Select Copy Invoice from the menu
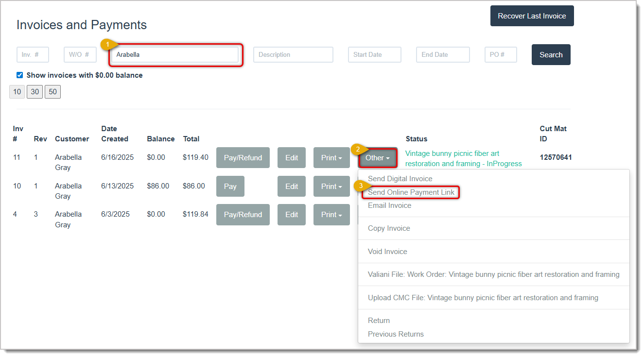This screenshot has height=357, width=644. (x=388, y=228)
